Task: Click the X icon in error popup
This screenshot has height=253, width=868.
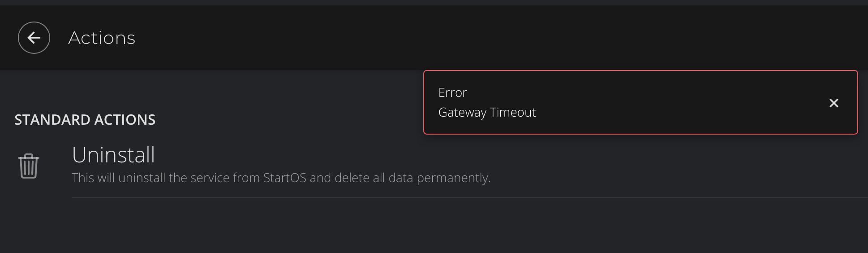Action: [x=834, y=103]
